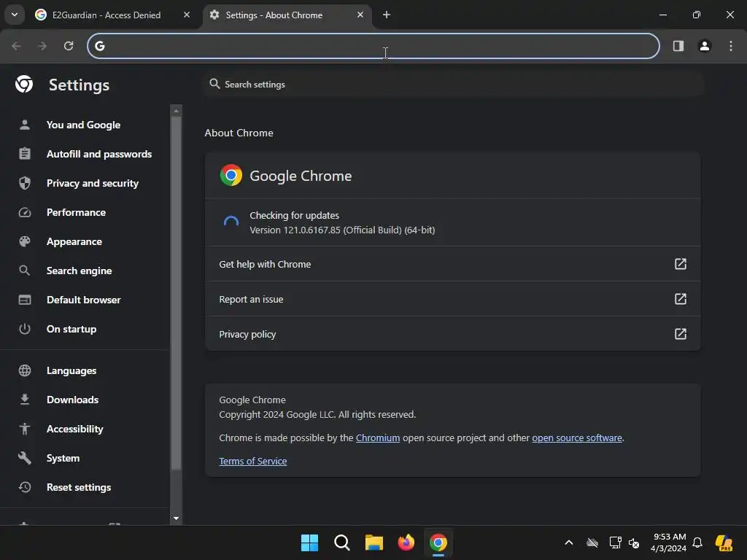
Task: Open Report an issue row
Action: [x=452, y=299]
